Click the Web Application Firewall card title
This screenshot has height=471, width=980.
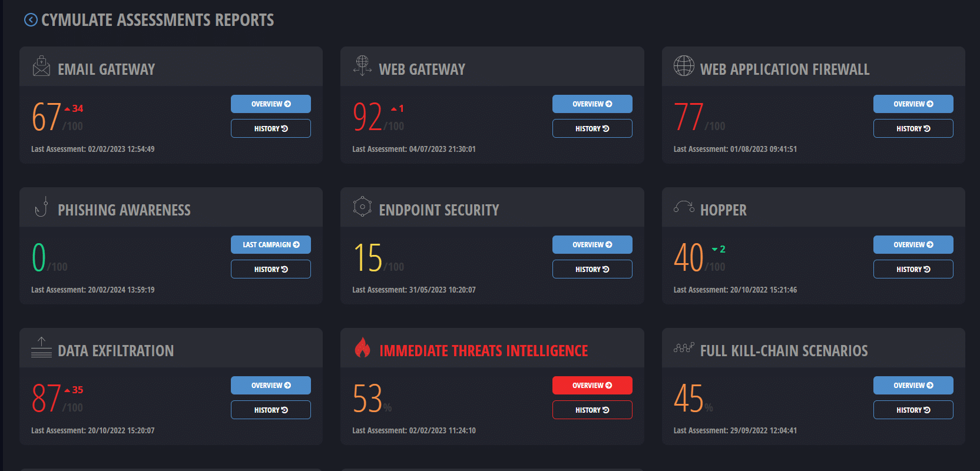coord(784,69)
